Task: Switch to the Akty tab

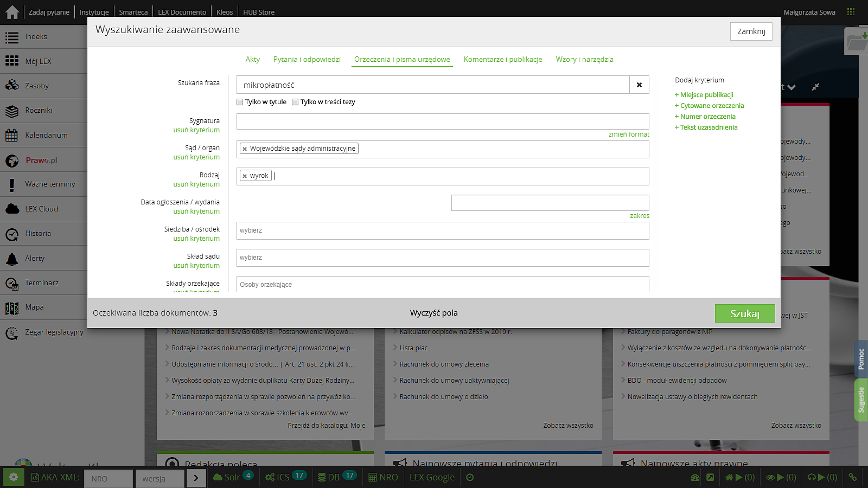Action: tap(252, 60)
